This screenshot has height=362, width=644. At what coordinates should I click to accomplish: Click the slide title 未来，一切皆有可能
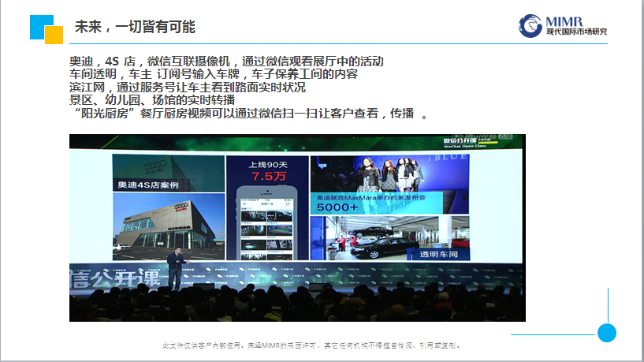[135, 27]
